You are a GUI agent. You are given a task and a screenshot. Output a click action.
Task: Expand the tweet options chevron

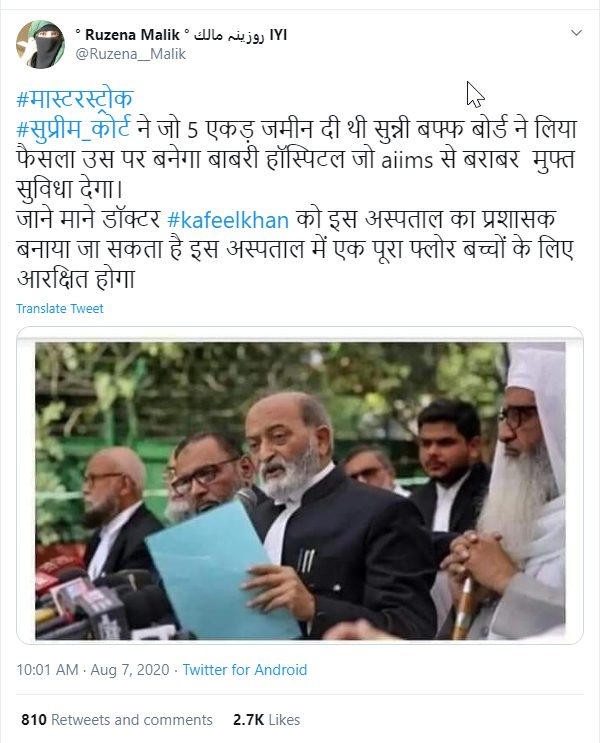[x=576, y=33]
